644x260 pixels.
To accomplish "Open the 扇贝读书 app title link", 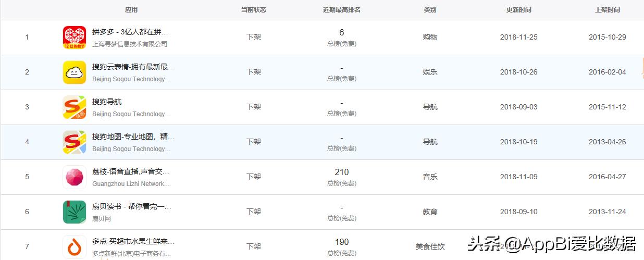I will pos(132,206).
